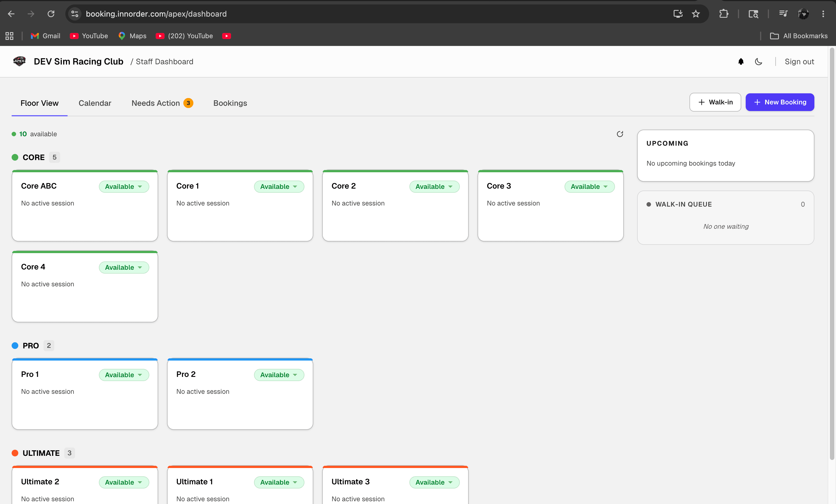
Task: Toggle dark mode with the moon icon
Action: [759, 61]
